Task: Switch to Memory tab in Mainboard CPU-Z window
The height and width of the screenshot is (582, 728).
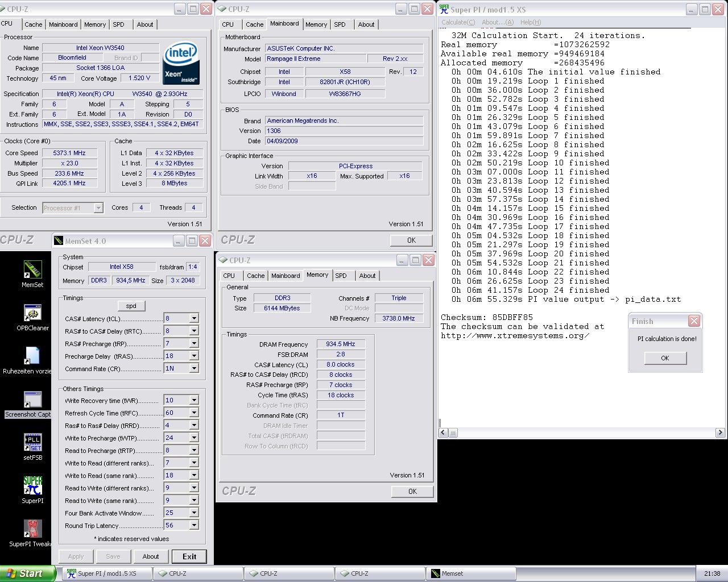Action: point(316,24)
